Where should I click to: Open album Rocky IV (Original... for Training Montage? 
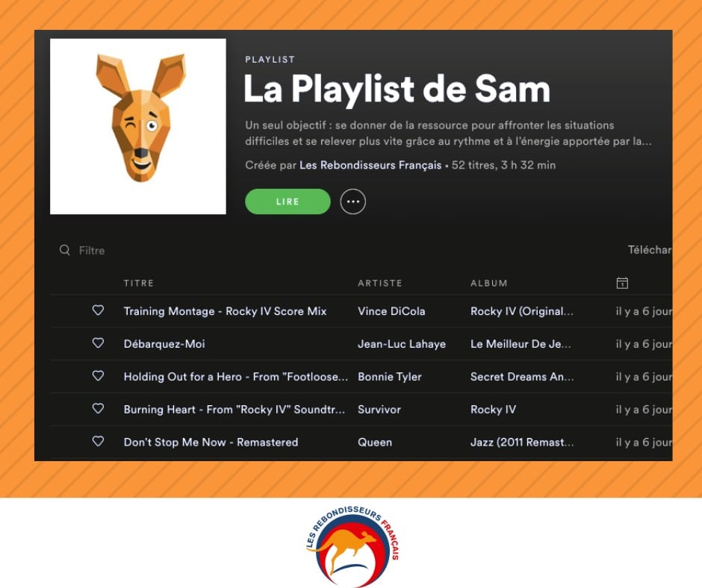521,311
